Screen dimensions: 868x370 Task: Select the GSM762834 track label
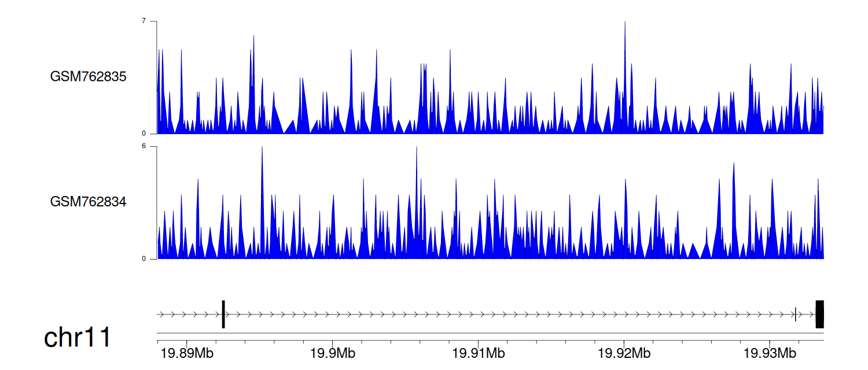click(x=88, y=202)
